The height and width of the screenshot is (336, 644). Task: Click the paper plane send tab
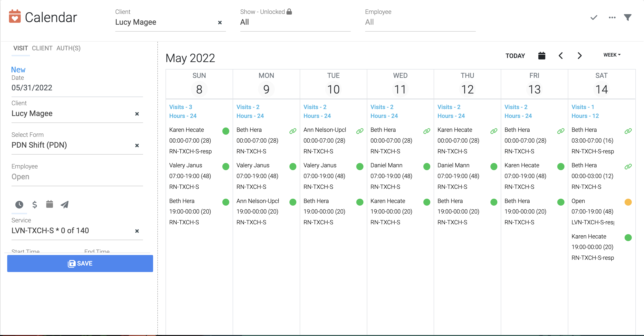pyautogui.click(x=64, y=204)
